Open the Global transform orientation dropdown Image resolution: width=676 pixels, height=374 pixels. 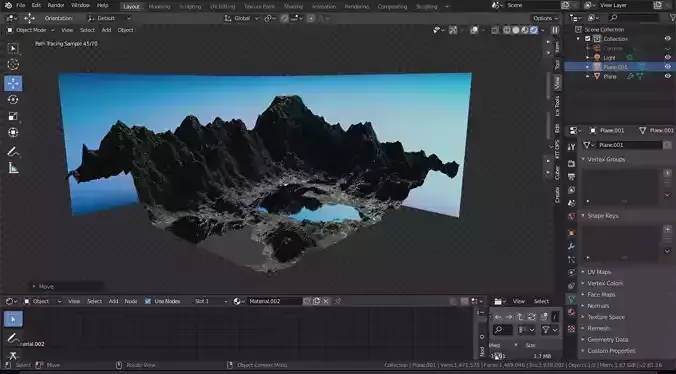coord(241,18)
